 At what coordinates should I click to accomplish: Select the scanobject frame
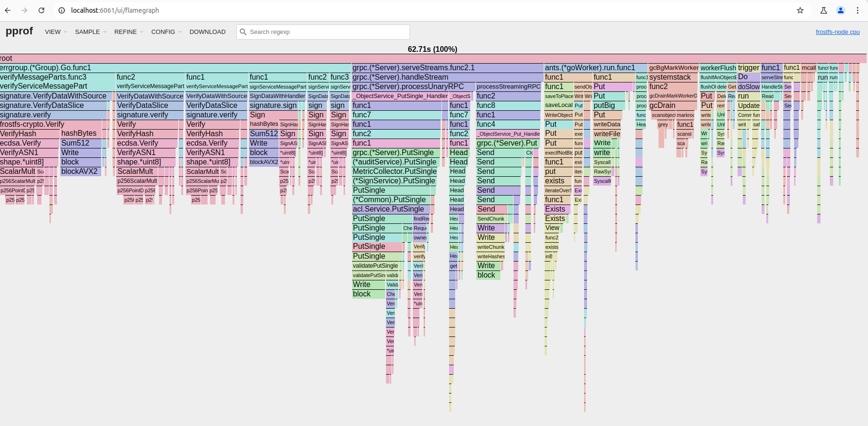[663, 115]
